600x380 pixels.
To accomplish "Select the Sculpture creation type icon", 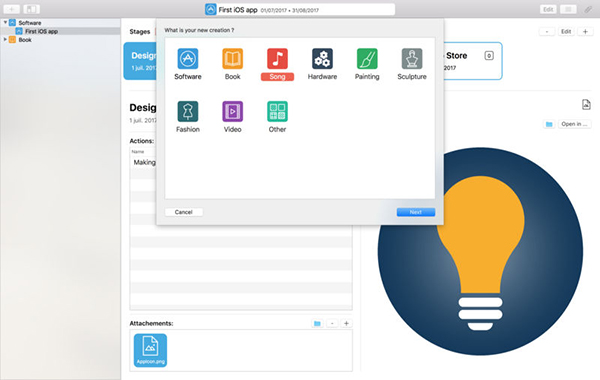I will [412, 59].
